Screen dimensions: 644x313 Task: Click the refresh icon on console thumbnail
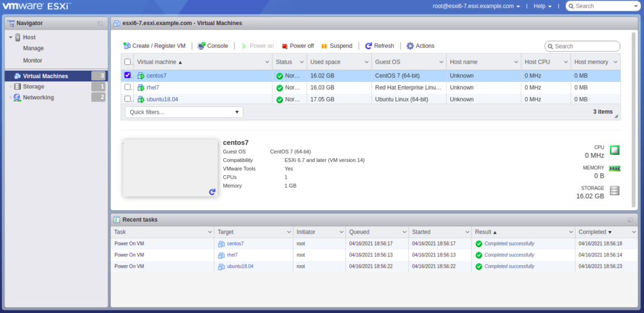click(212, 191)
